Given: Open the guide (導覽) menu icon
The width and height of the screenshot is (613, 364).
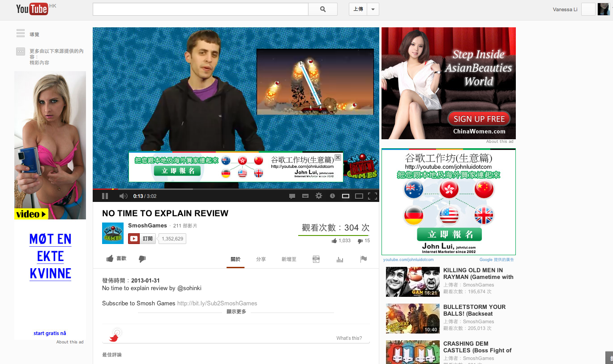Looking at the screenshot, I should point(20,34).
